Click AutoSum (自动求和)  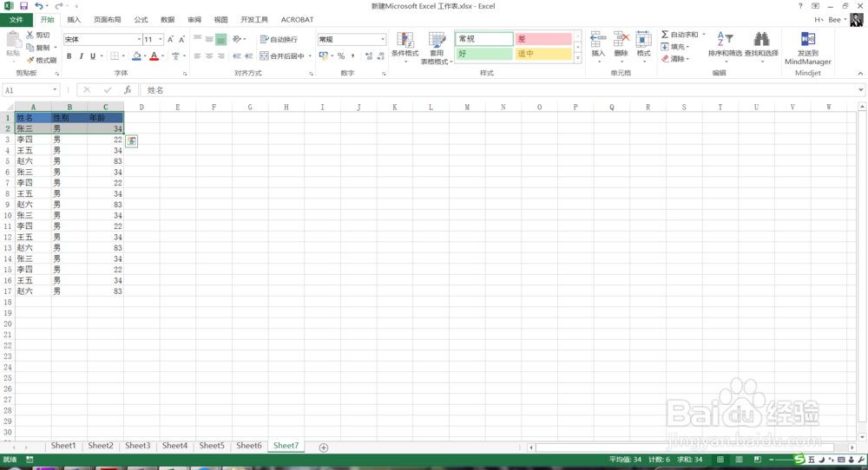[x=680, y=35]
